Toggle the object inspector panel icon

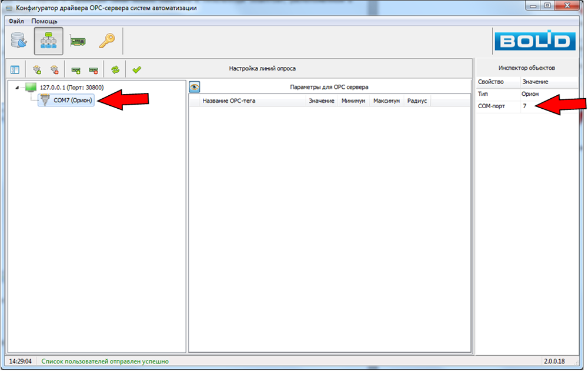pos(15,69)
